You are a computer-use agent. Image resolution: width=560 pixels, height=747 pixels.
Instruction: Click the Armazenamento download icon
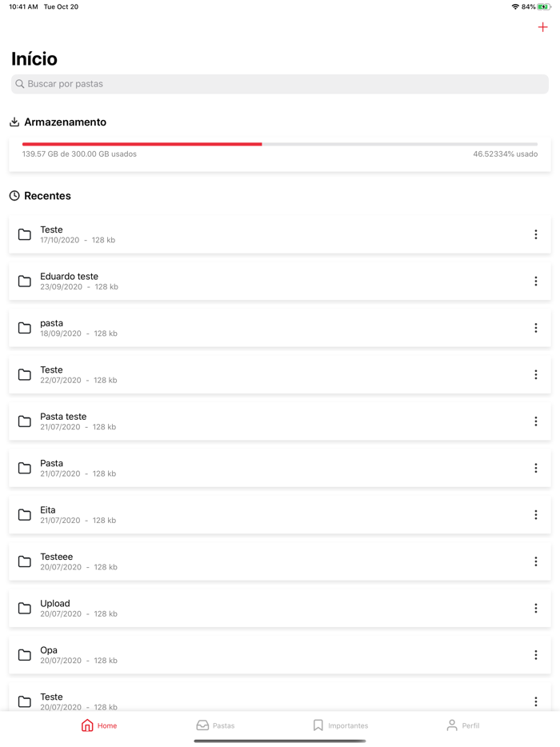14,122
